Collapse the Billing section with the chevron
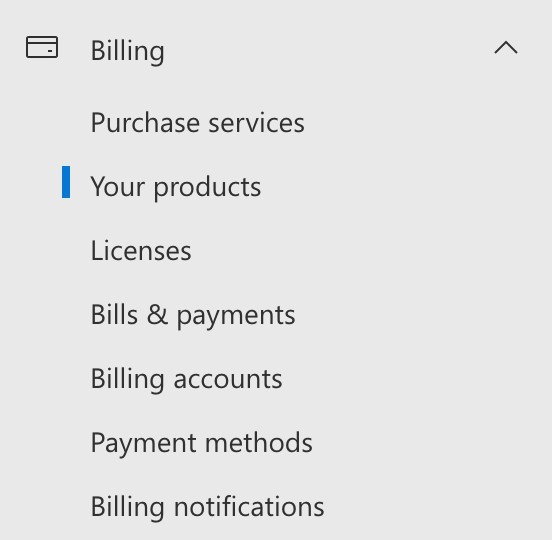552x540 pixels. [x=506, y=48]
